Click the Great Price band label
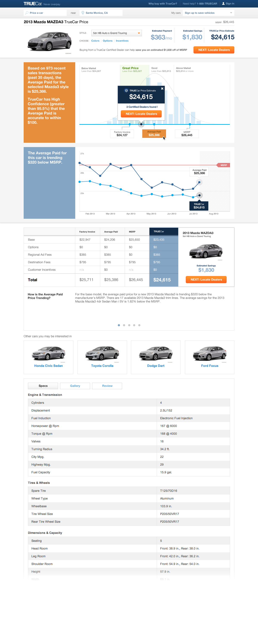Image resolution: width=258 pixels, height=644 pixels. (x=130, y=68)
